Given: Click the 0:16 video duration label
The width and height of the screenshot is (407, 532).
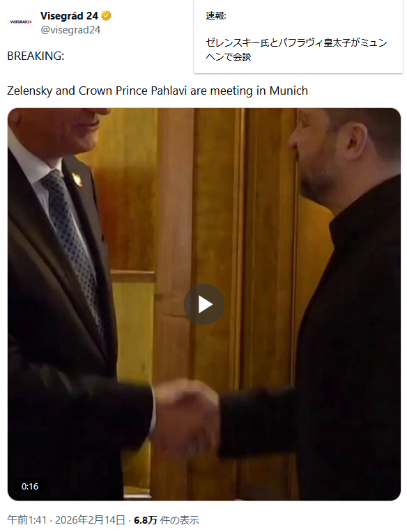Looking at the screenshot, I should tap(30, 487).
